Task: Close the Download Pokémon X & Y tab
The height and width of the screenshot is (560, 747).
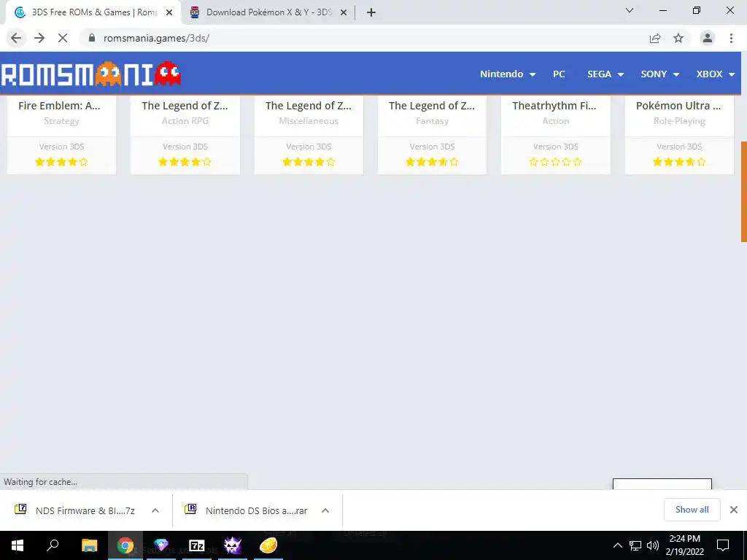Action: point(344,12)
